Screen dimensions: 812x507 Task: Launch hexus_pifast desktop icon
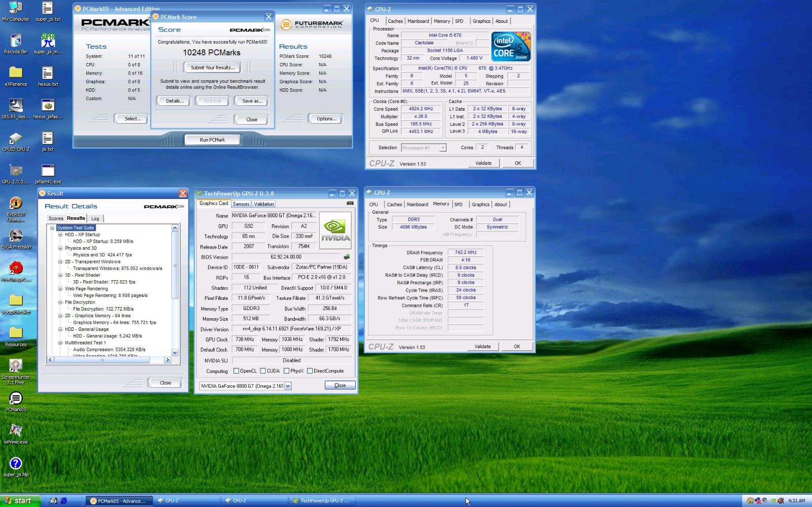tap(48, 109)
